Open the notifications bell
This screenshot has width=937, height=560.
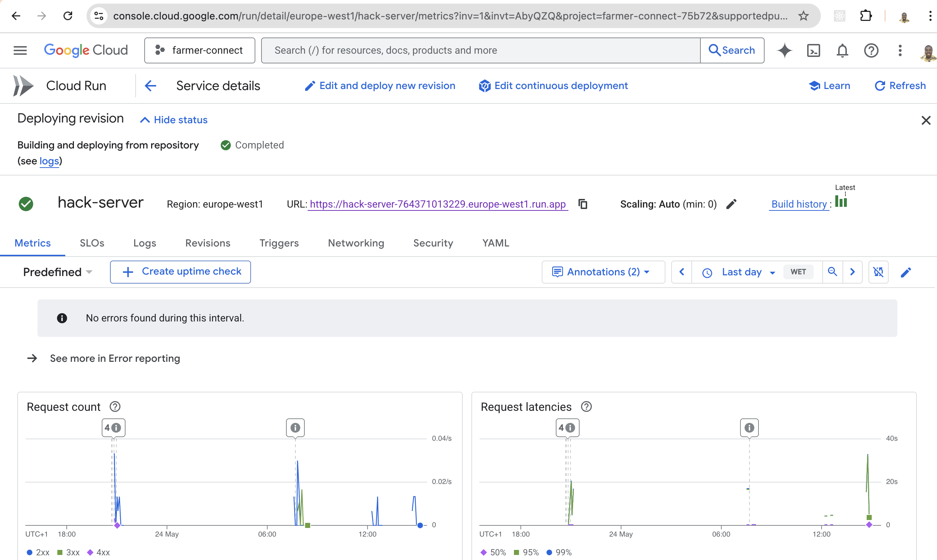[842, 50]
